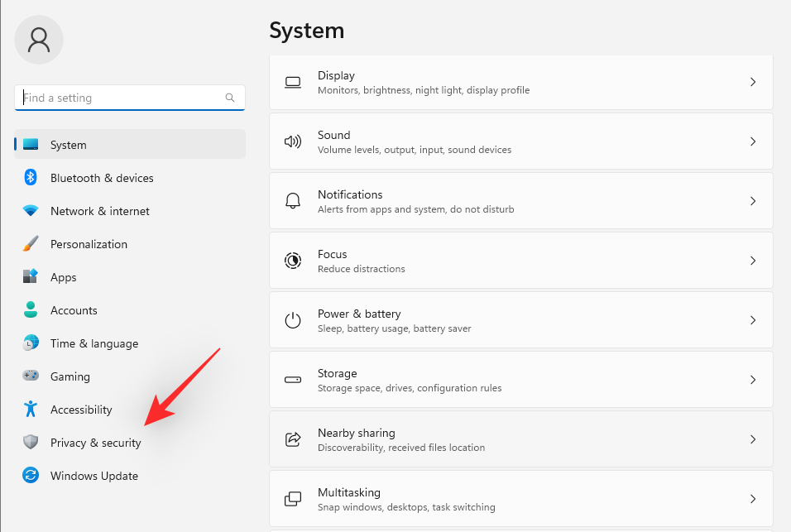Expand the Storage settings chevron
791x532 pixels.
[x=752, y=380]
